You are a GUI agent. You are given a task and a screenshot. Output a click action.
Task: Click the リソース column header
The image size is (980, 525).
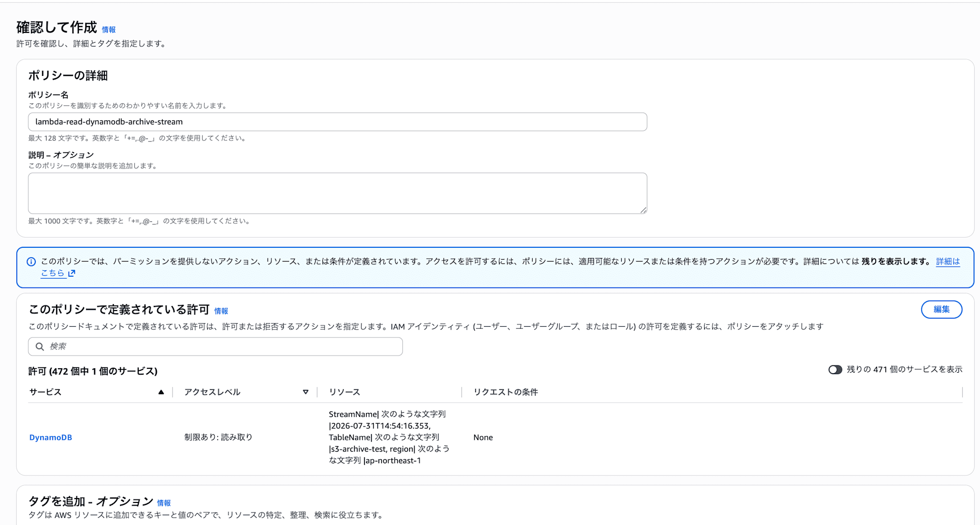tap(344, 392)
